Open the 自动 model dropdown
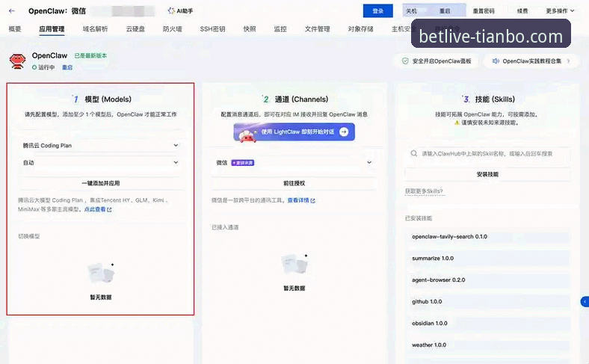Viewport: 589px width, 364px height. click(x=100, y=163)
